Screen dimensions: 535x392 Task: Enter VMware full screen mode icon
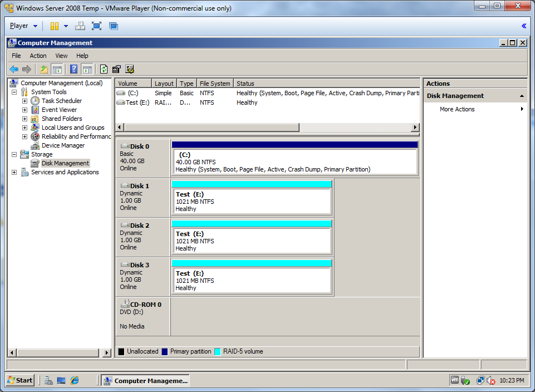[96, 26]
